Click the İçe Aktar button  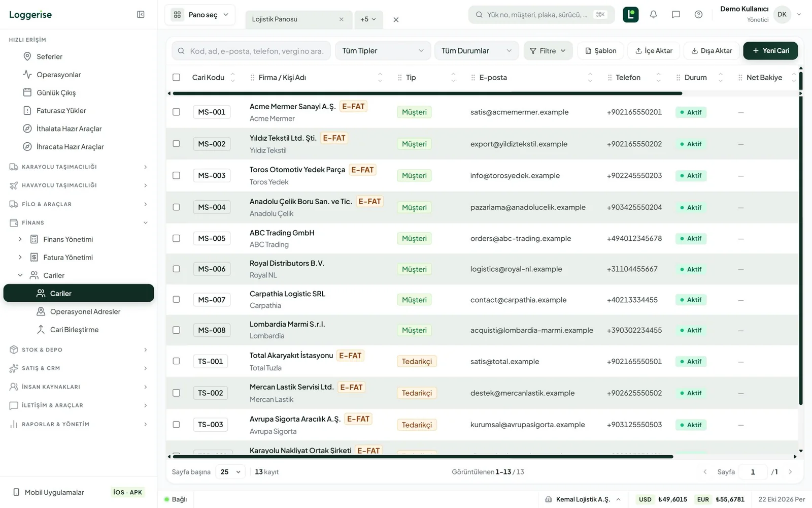654,51
